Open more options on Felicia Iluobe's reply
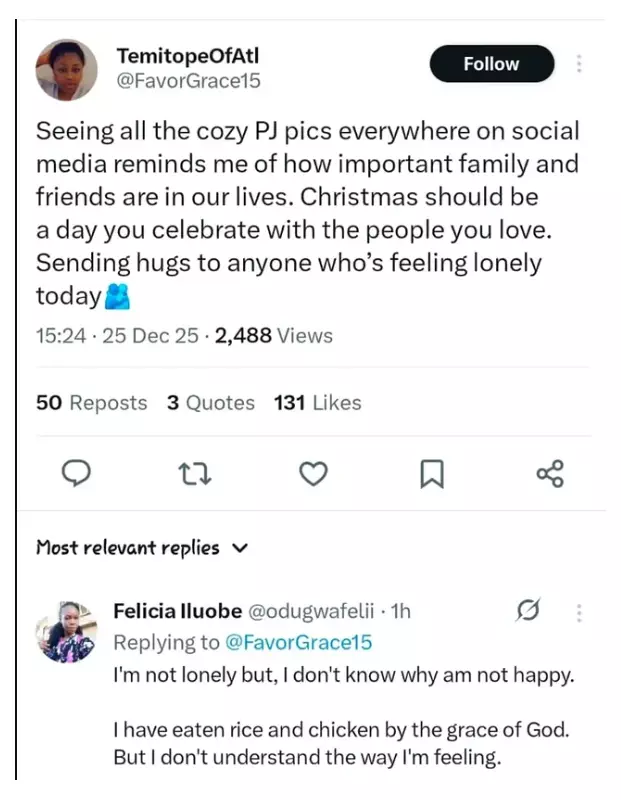This screenshot has width=621, height=800. [576, 608]
